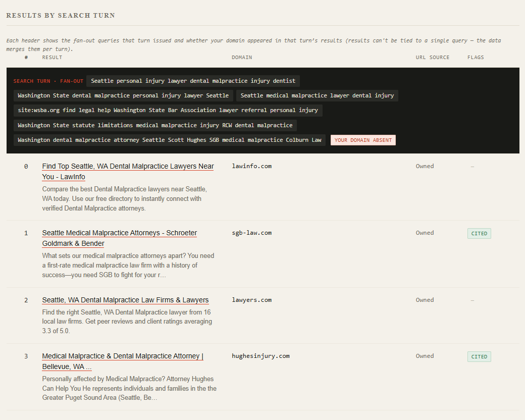Image resolution: width=525 pixels, height=420 pixels.
Task: Click the hughesinjury.com domain cell
Action: point(261,356)
